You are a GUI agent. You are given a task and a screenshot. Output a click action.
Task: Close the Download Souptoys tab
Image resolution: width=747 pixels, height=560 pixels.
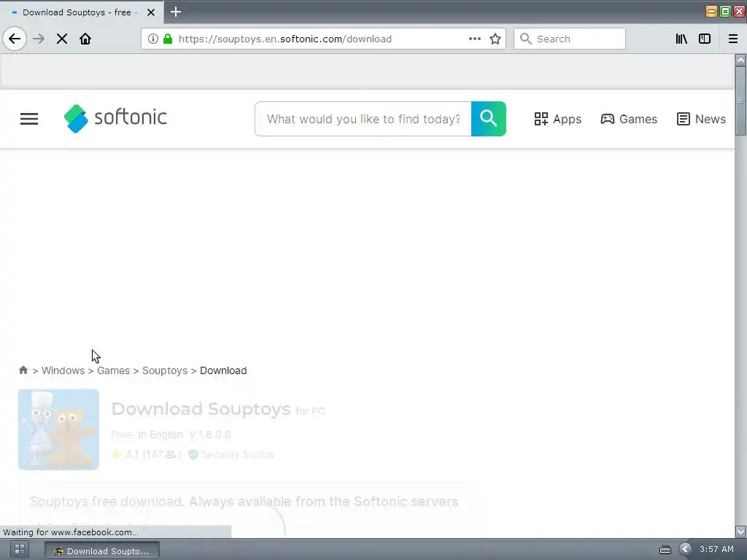pyautogui.click(x=151, y=12)
